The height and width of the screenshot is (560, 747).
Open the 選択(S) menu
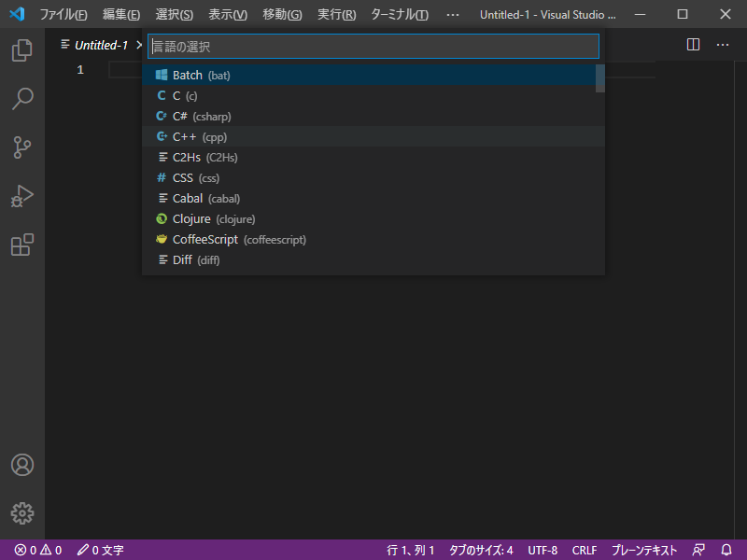pyautogui.click(x=175, y=14)
